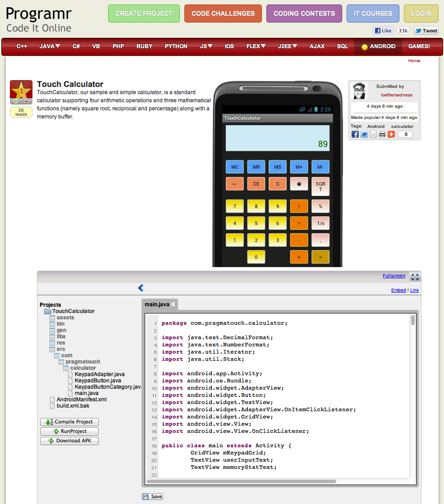Screen dimensions: 444x504
Task: Follow the Home breadcrumb link
Action: click(x=414, y=60)
